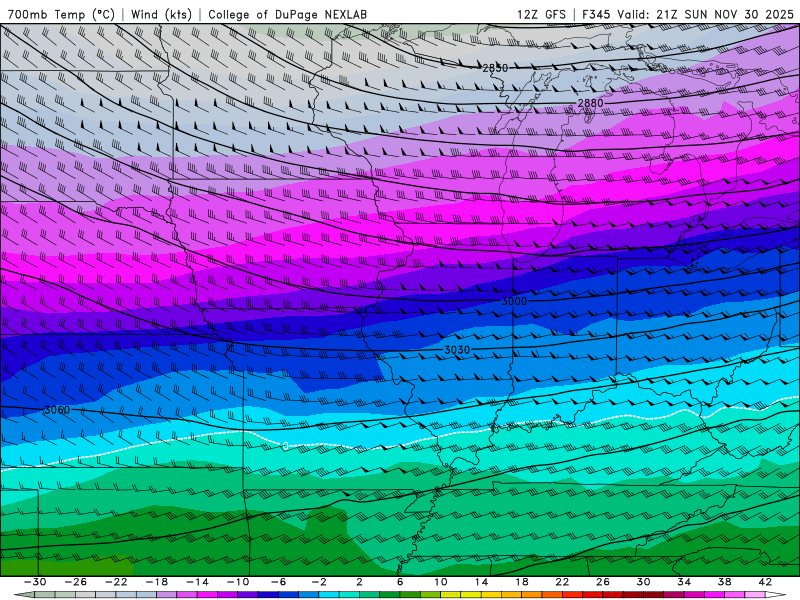Click the -22 colorbar tick label
This screenshot has height=600, width=800.
tap(116, 582)
